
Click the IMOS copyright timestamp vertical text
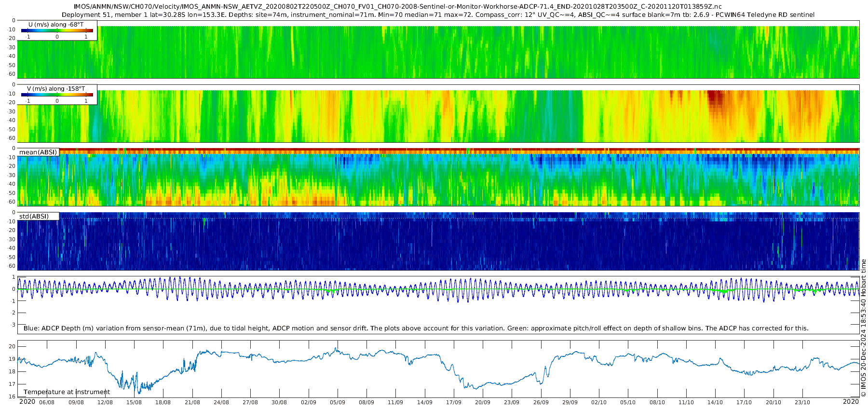(863, 328)
